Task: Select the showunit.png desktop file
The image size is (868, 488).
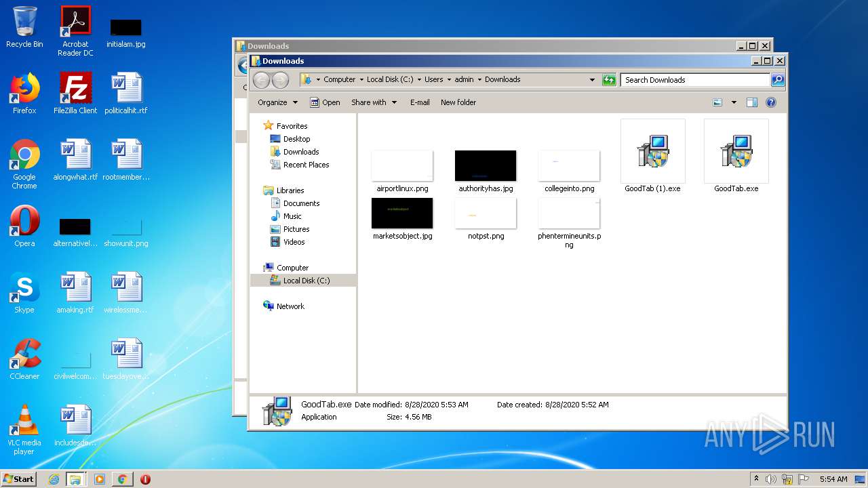Action: [126, 234]
